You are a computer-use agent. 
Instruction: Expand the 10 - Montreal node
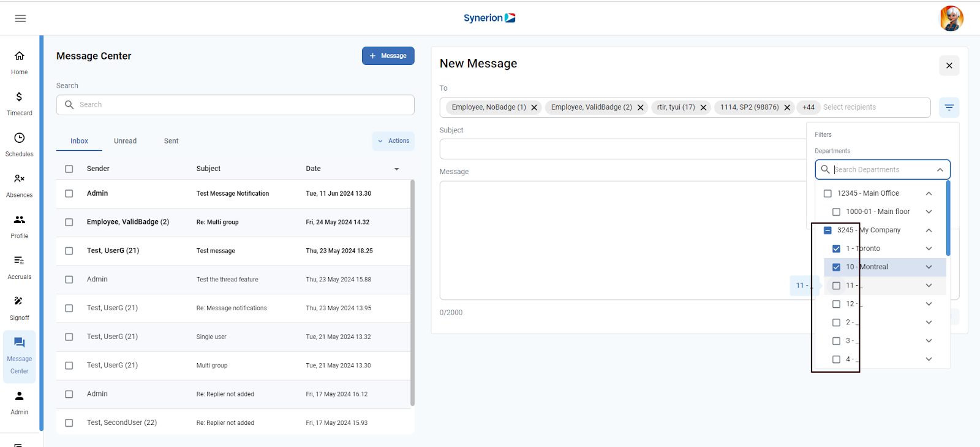tap(929, 267)
